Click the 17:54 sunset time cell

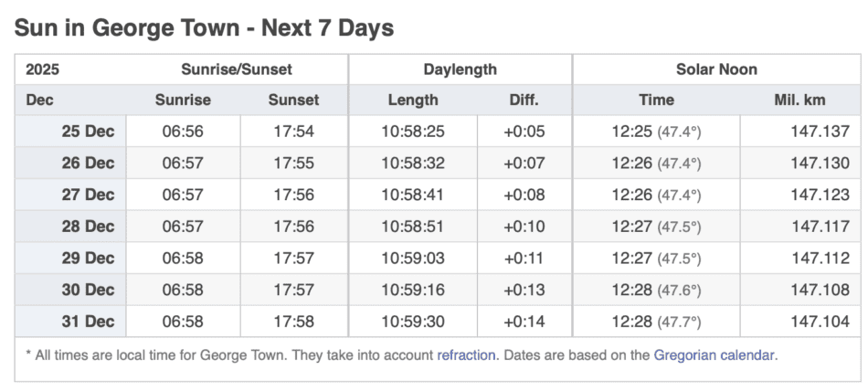click(293, 132)
